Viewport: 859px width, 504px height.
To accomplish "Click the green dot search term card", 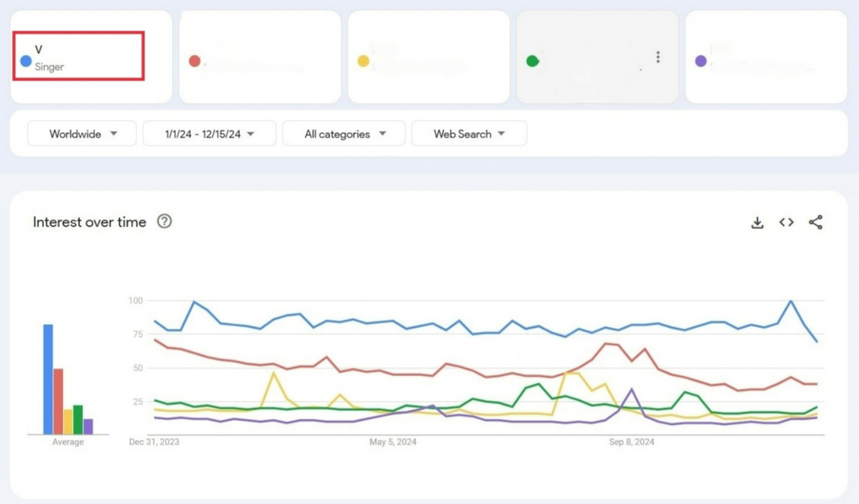I will (587, 57).
